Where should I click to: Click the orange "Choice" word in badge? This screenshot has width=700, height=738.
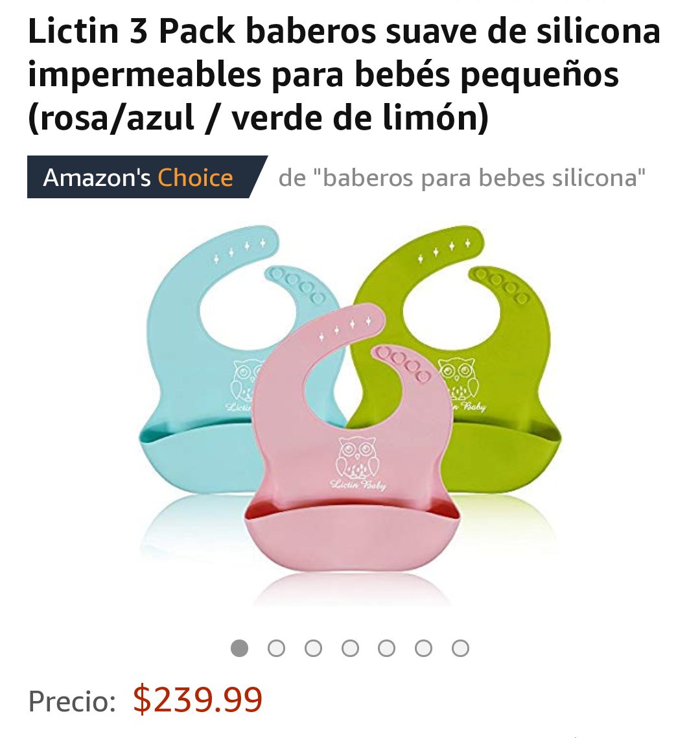pyautogui.click(x=195, y=178)
